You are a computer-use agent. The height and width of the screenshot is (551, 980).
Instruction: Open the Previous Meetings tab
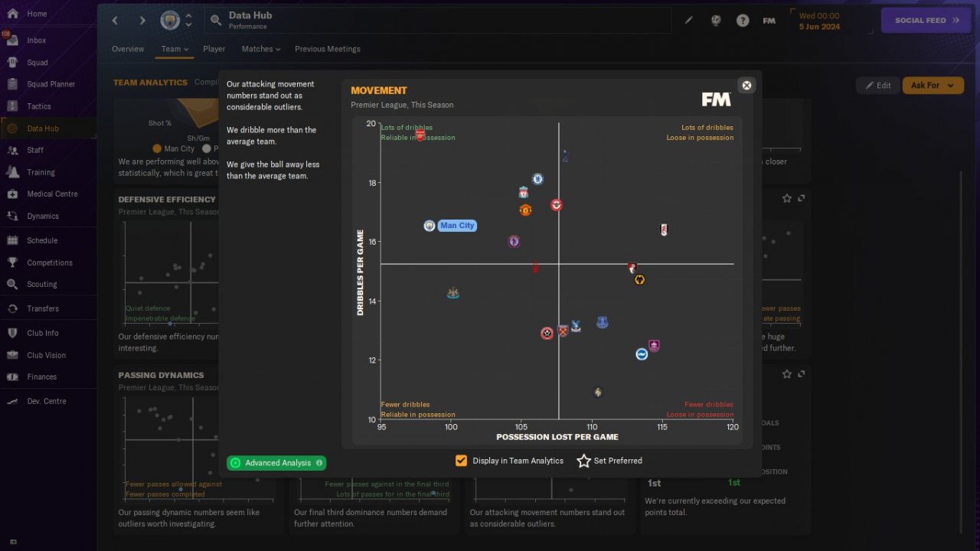pos(328,49)
